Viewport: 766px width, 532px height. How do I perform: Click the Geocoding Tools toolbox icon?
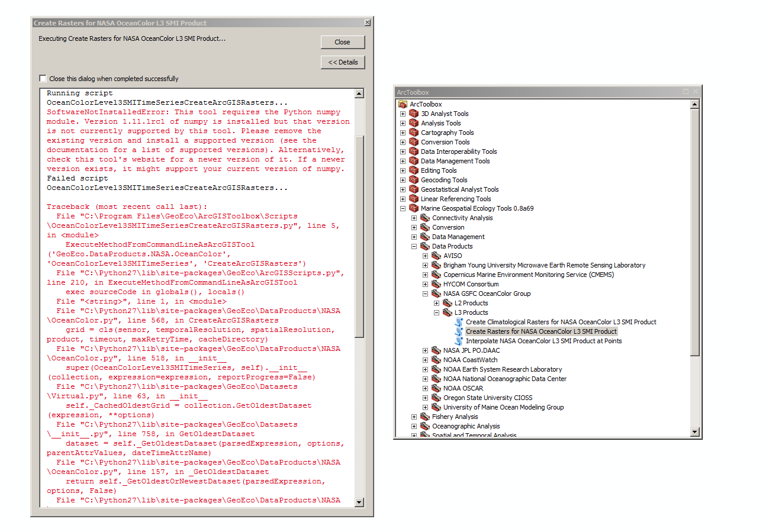click(x=414, y=180)
